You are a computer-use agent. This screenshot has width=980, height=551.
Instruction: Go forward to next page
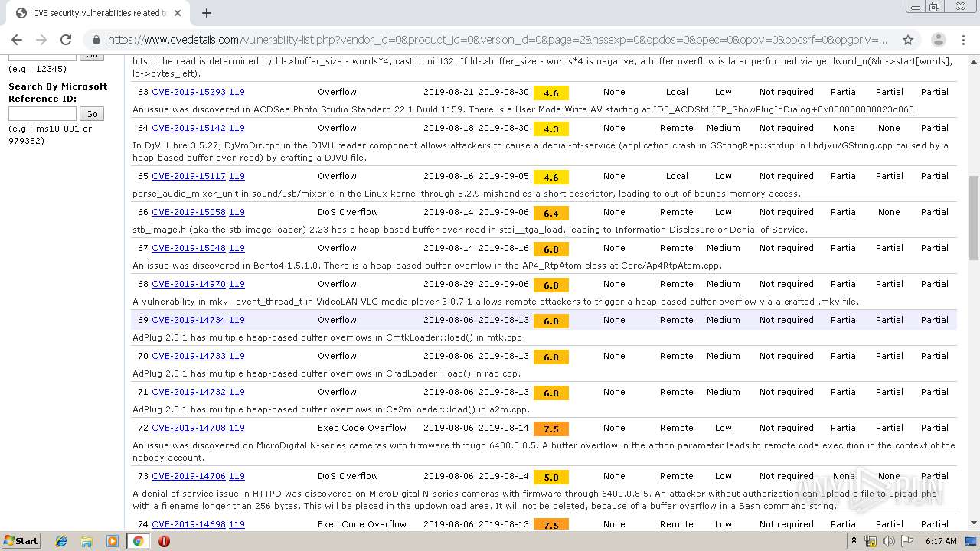41,40
